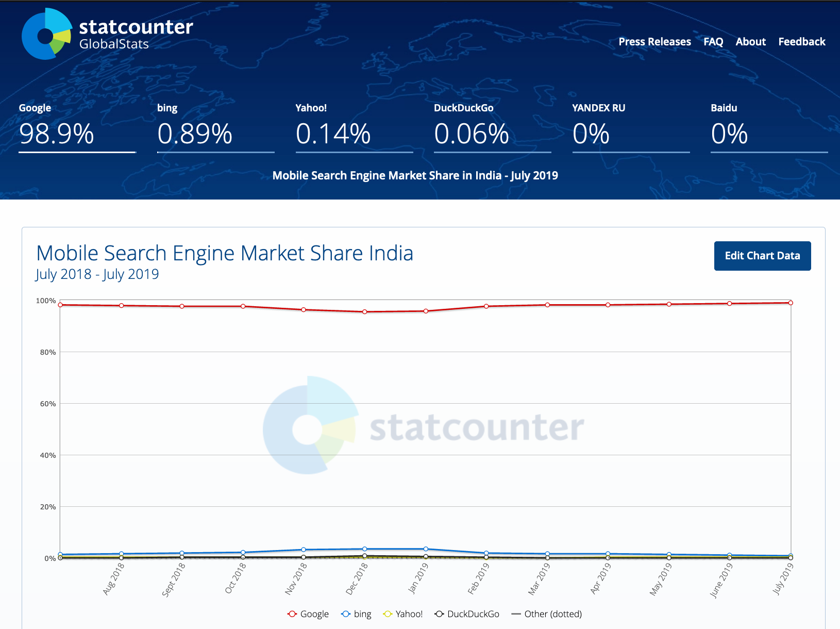Select the YANDEX RU 0% stat
Image resolution: width=840 pixels, height=629 pixels.
[x=631, y=127]
